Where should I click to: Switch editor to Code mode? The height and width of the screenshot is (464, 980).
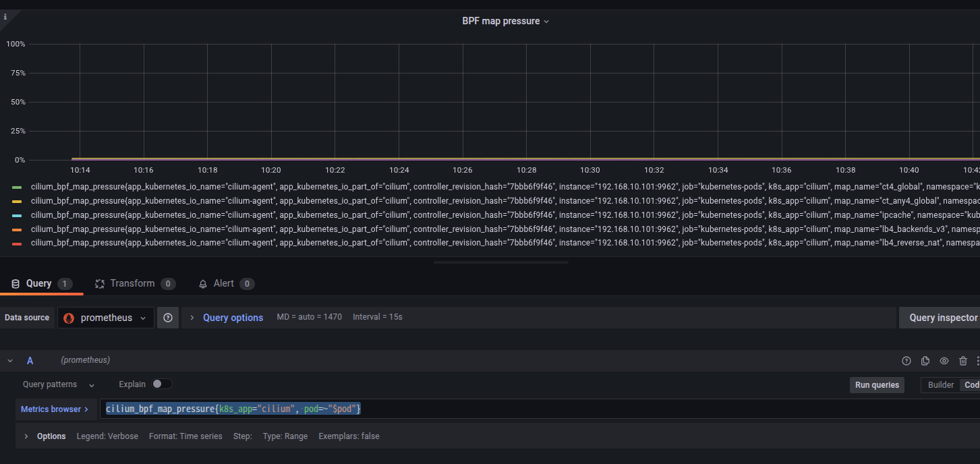tap(971, 385)
